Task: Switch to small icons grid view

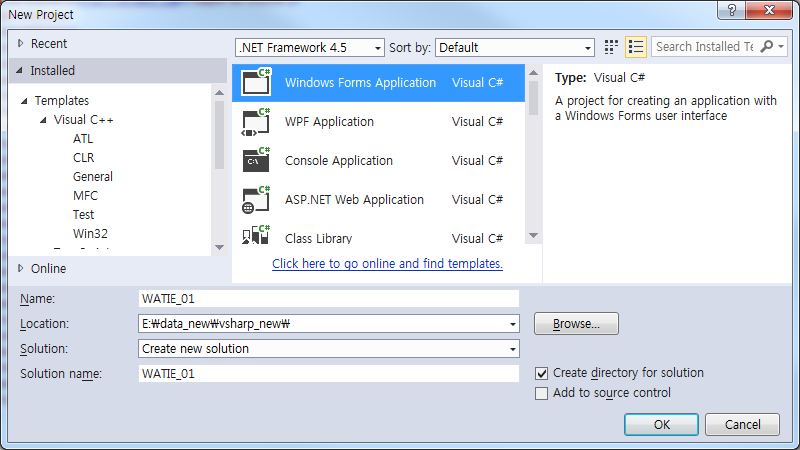Action: pyautogui.click(x=611, y=47)
